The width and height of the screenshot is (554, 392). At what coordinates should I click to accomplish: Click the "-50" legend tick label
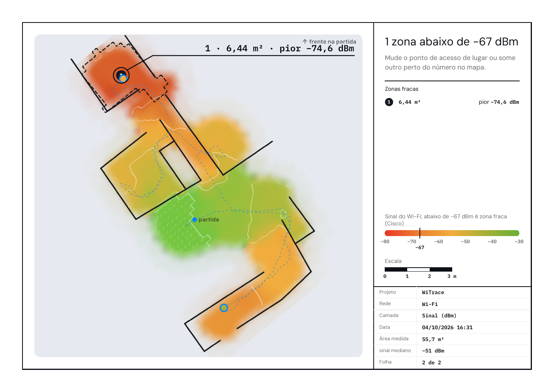coord(465,242)
